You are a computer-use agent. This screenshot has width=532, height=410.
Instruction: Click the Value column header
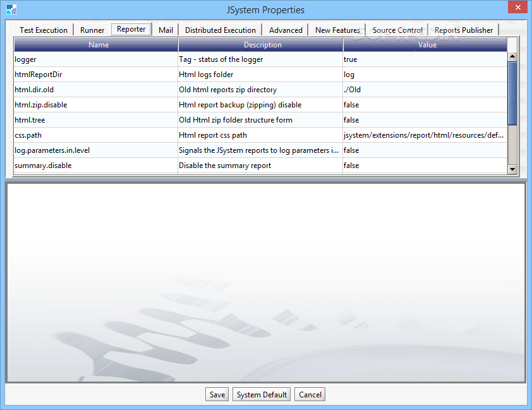tap(425, 45)
